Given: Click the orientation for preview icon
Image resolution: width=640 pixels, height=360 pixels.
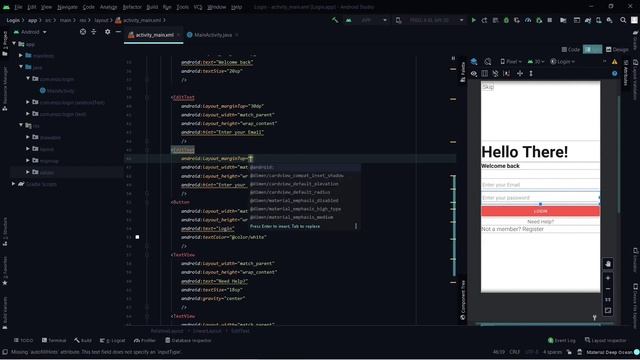Looking at the screenshot, I should 488,62.
